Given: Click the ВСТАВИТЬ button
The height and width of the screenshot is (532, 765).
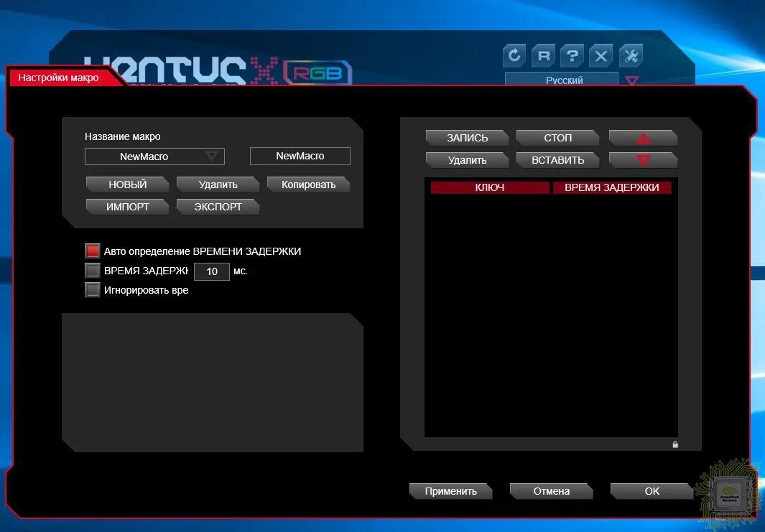Looking at the screenshot, I should tap(557, 160).
